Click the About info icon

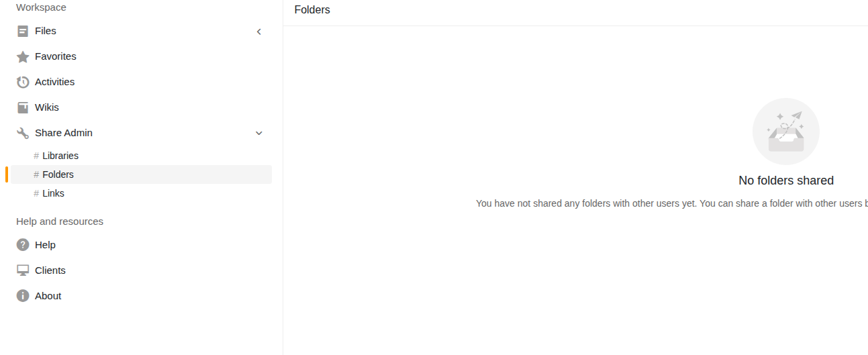23,296
